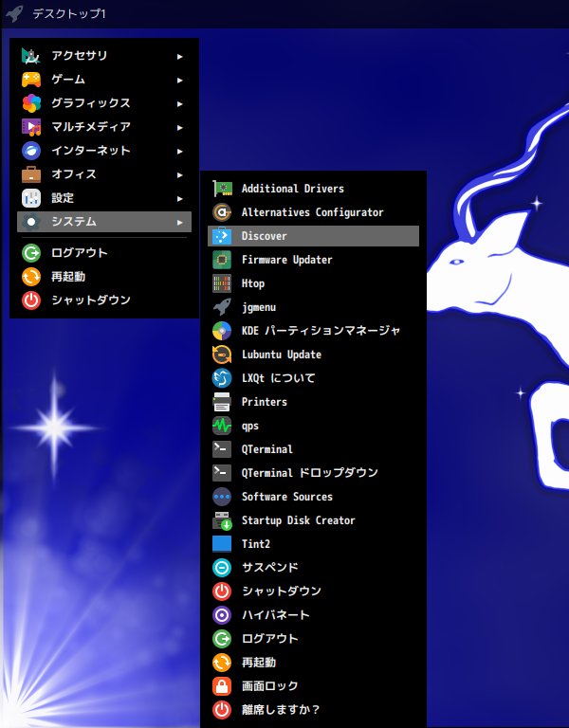Open the ゲーム menu category

[104, 80]
